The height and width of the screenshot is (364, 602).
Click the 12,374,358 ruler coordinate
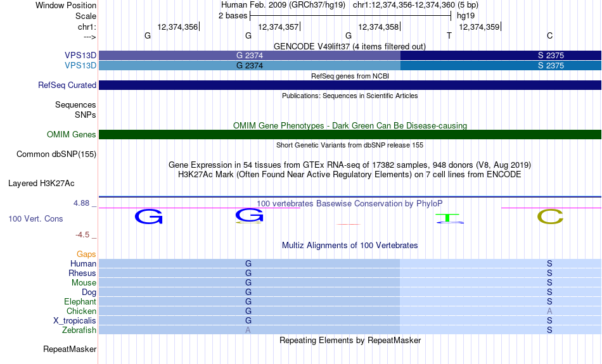(378, 27)
